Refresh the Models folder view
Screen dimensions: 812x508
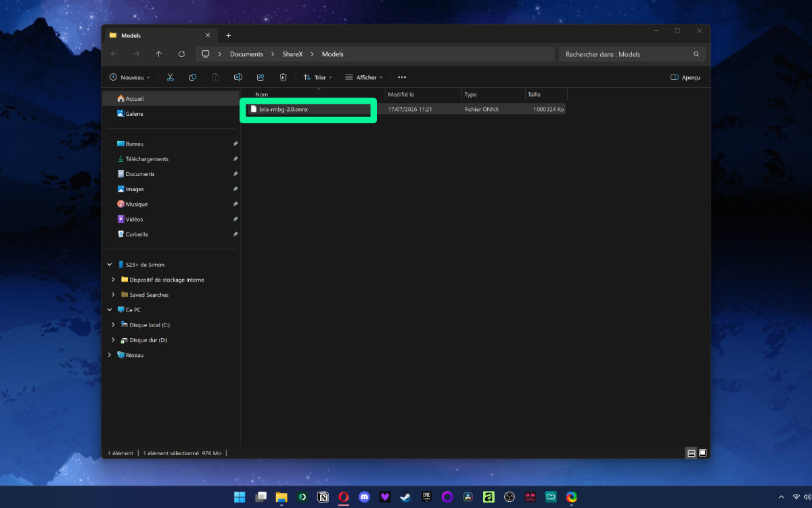[181, 54]
